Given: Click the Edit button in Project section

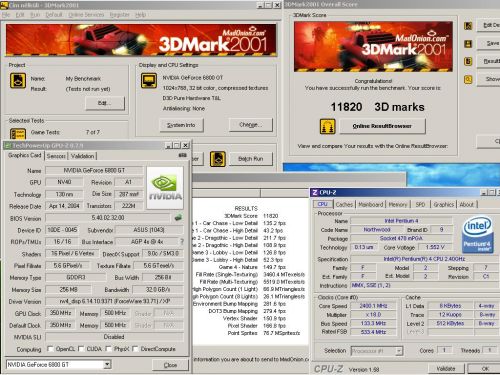Looking at the screenshot, I should pyautogui.click(x=105, y=103).
